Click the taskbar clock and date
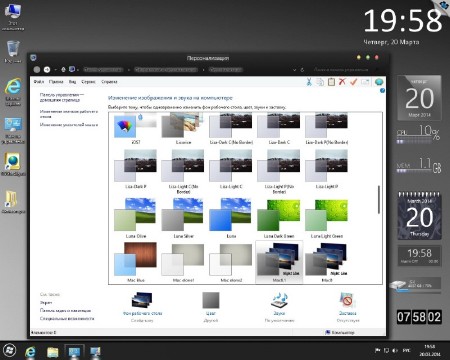 (x=430, y=350)
